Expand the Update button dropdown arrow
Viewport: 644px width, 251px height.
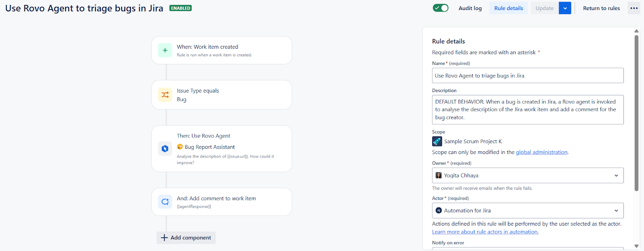point(565,8)
